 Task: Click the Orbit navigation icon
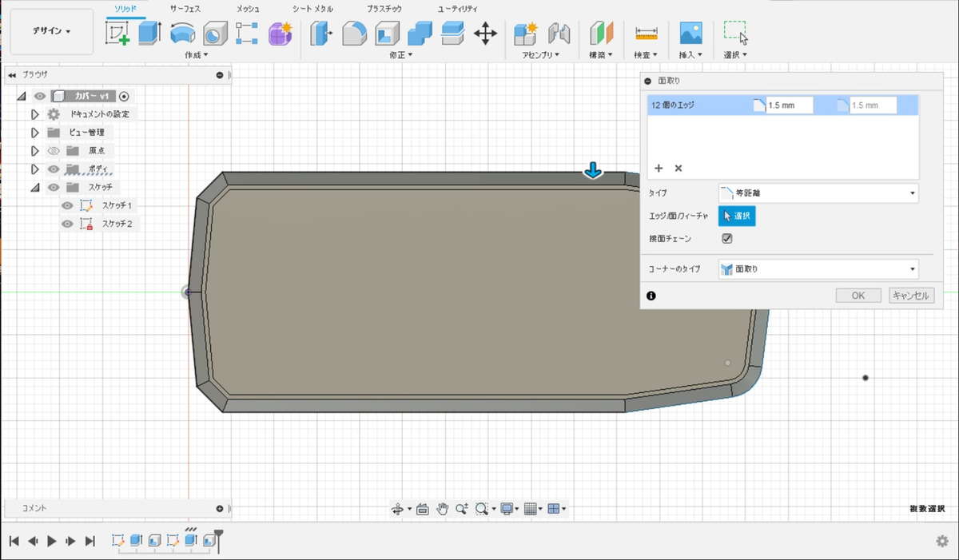(x=397, y=509)
